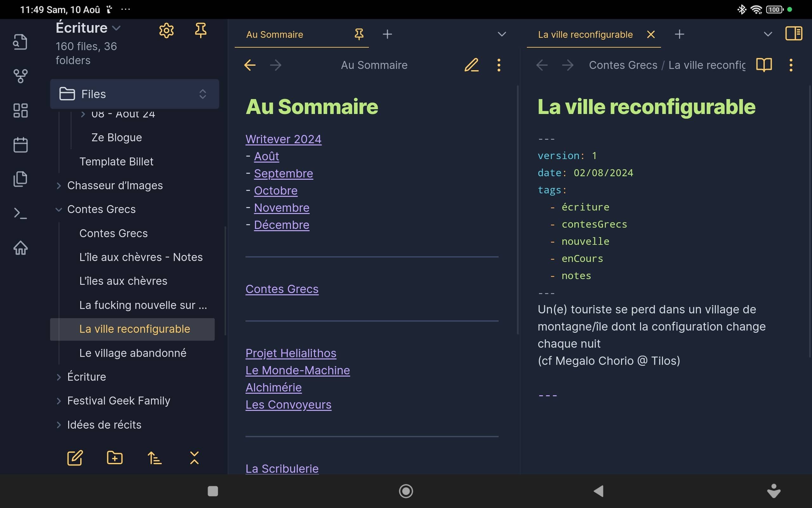Change file sort order
The image size is (812, 508).
pos(155,458)
